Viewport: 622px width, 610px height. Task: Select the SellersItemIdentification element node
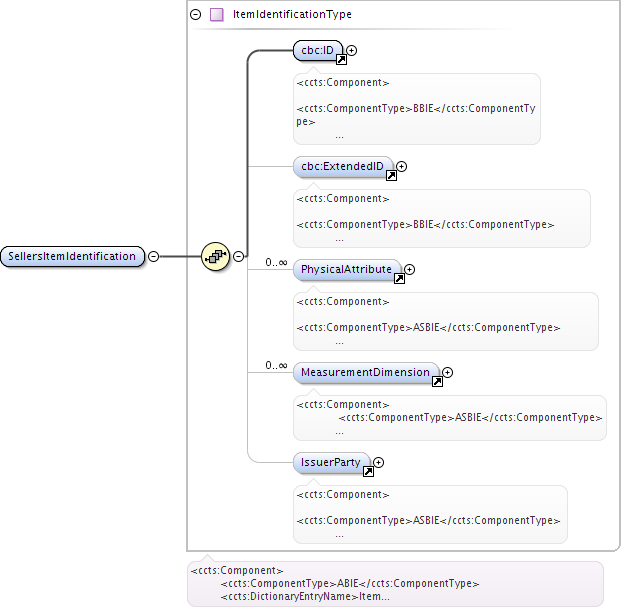tap(72, 257)
